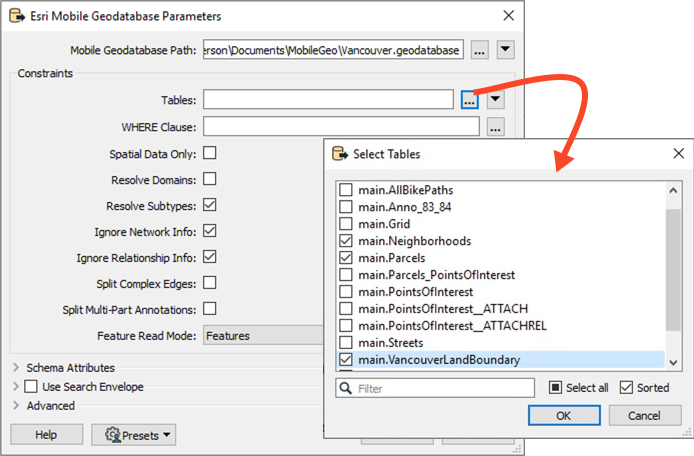Cancel the Select Tables dialog
The height and width of the screenshot is (456, 694).
click(x=644, y=416)
